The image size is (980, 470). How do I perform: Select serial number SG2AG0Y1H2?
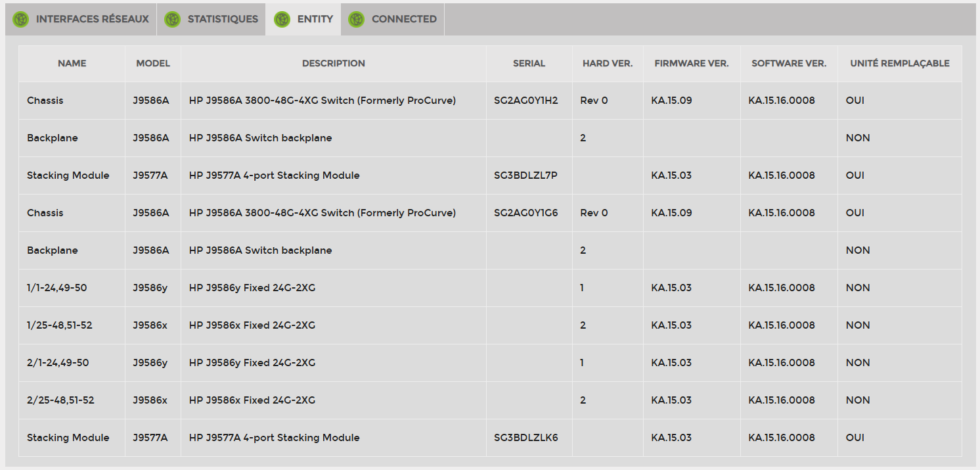click(526, 101)
